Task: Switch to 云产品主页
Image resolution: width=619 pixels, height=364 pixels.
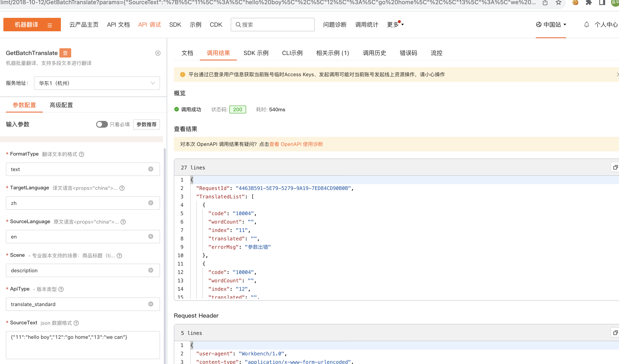Action: pyautogui.click(x=84, y=25)
